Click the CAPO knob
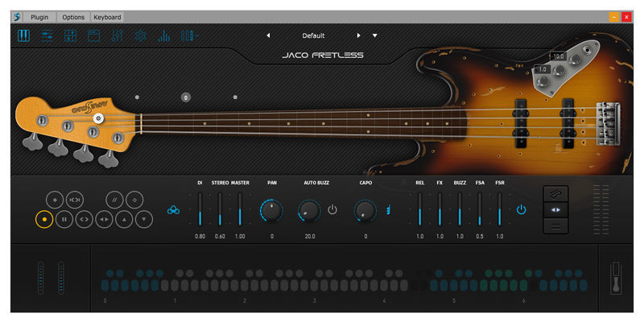Image resolution: width=644 pixels, height=323 pixels. (x=365, y=210)
